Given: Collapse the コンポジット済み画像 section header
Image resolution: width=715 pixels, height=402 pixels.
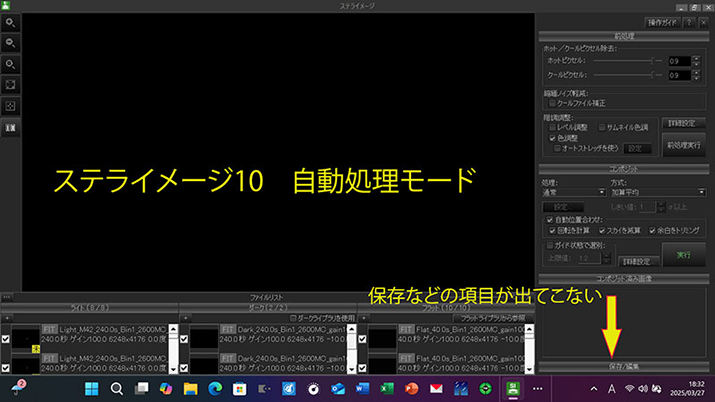Looking at the screenshot, I should (x=624, y=278).
